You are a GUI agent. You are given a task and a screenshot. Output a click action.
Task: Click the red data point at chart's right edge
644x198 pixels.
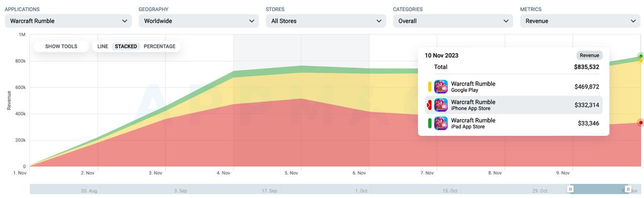[640, 122]
